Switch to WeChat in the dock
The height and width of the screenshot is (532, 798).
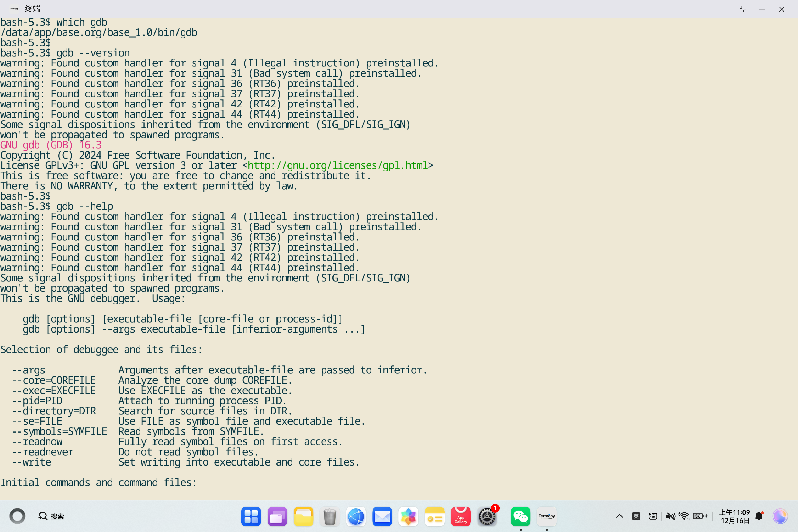coord(520,516)
